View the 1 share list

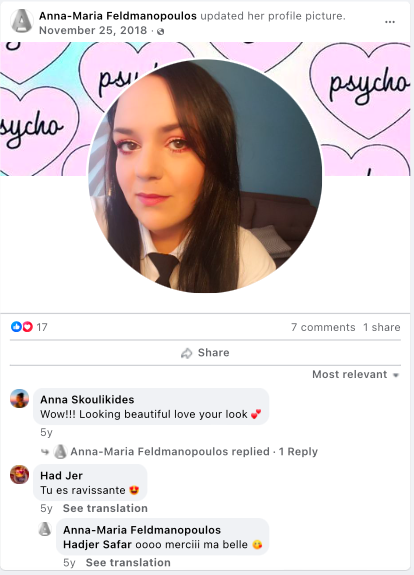point(381,327)
